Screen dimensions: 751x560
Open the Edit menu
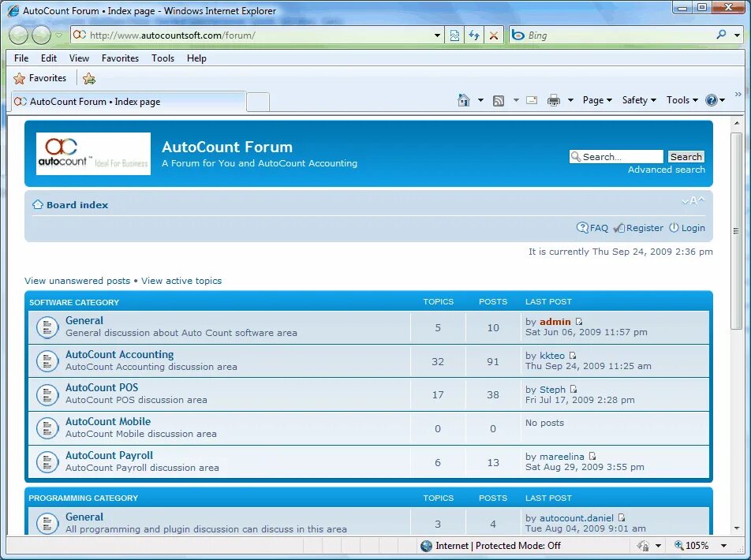pyautogui.click(x=49, y=58)
